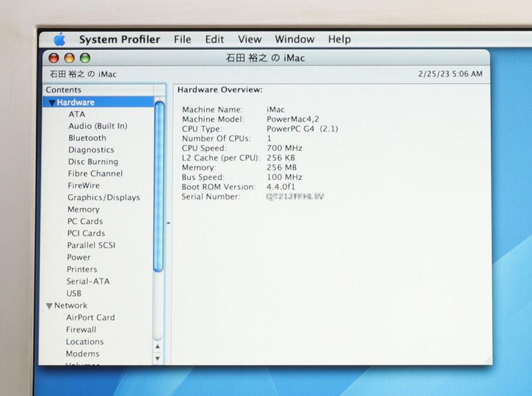This screenshot has width=532, height=396.
Task: Select Serial-ATA in the Contents list
Action: click(x=88, y=282)
